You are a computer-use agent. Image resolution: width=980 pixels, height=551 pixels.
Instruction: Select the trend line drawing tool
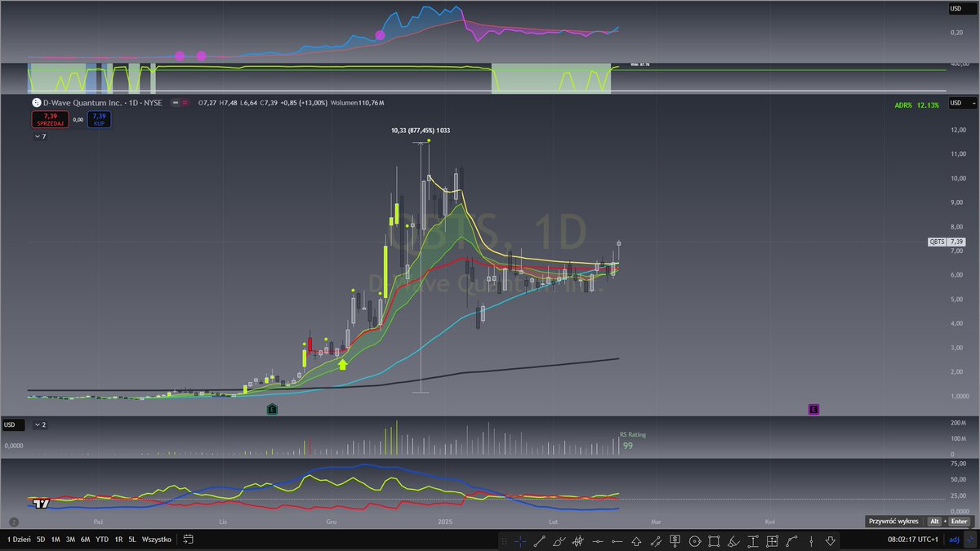pyautogui.click(x=539, y=541)
